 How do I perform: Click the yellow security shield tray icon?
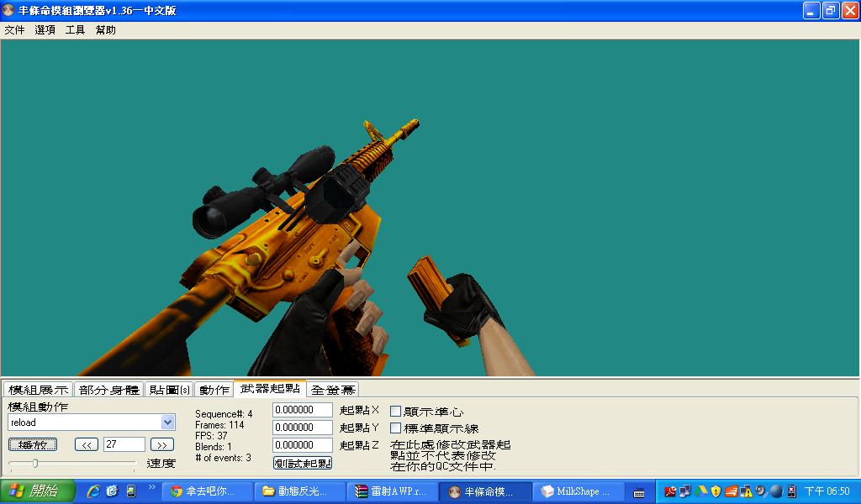pos(716,491)
